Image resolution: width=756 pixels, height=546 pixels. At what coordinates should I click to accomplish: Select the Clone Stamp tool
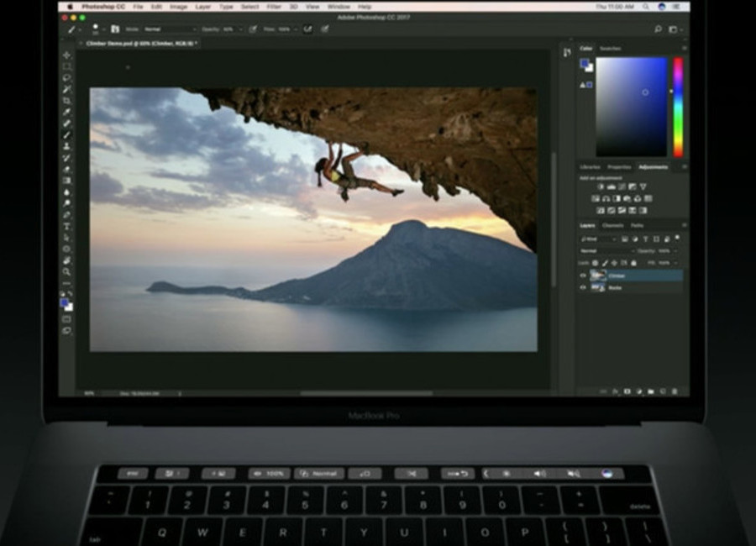[66, 146]
